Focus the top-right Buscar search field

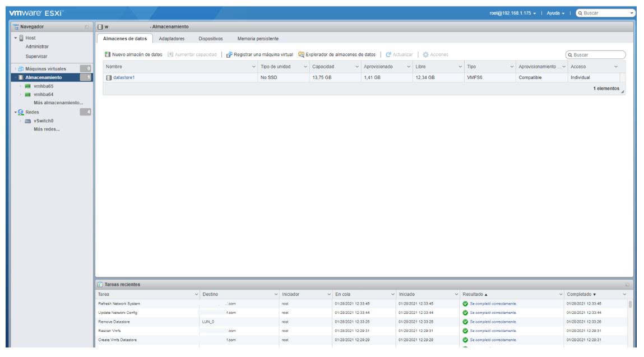coord(606,13)
